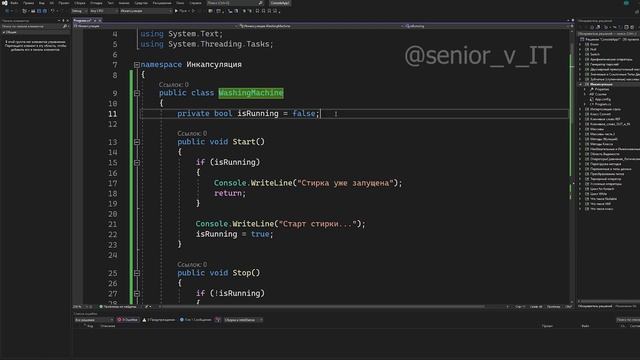Click references link above Start() method
640x360 pixels.
coord(192,133)
